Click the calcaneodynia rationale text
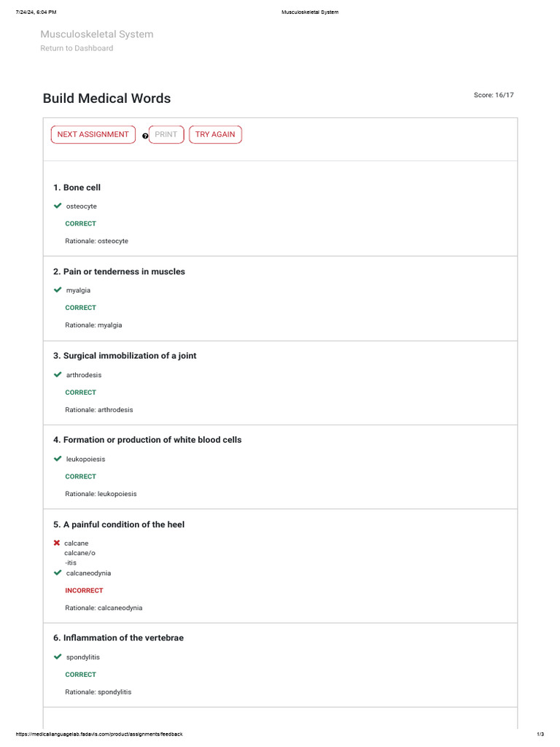Viewport: 560px width, 747px height. tap(104, 608)
